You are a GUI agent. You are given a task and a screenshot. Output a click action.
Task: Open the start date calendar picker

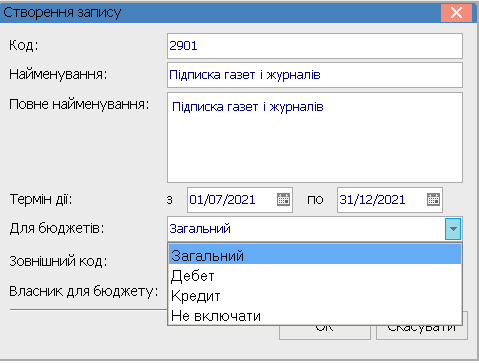(x=283, y=200)
